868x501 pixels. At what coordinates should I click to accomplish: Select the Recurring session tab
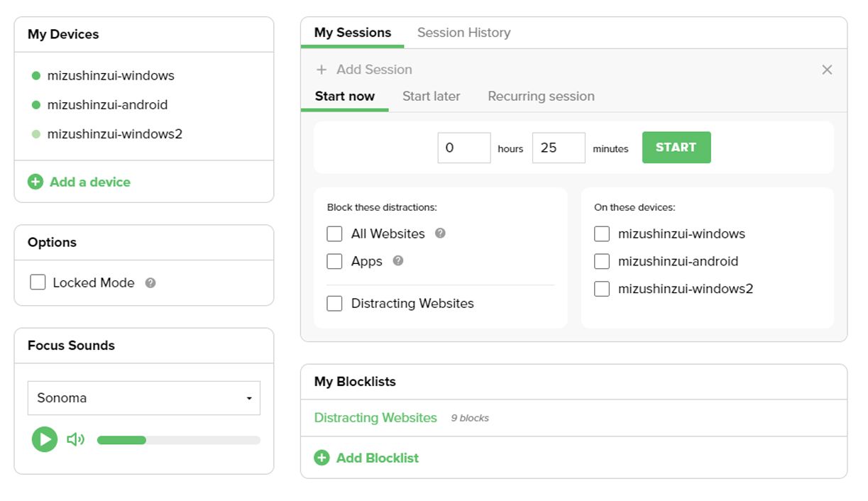(x=541, y=97)
